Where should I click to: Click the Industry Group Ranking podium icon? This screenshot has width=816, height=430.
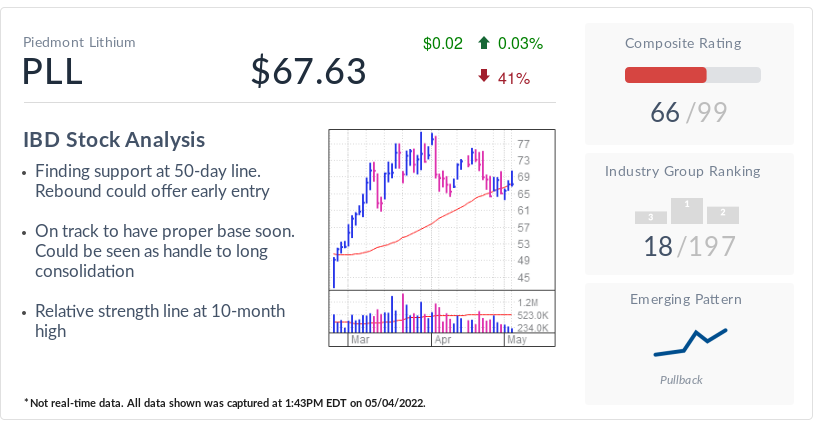point(687,210)
